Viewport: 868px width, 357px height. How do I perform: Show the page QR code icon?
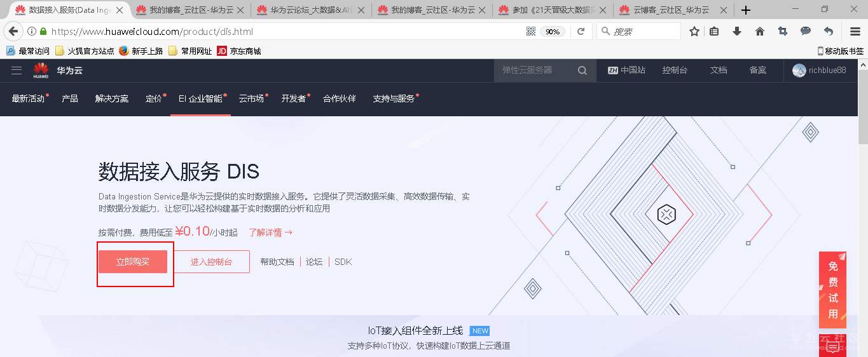point(531,31)
